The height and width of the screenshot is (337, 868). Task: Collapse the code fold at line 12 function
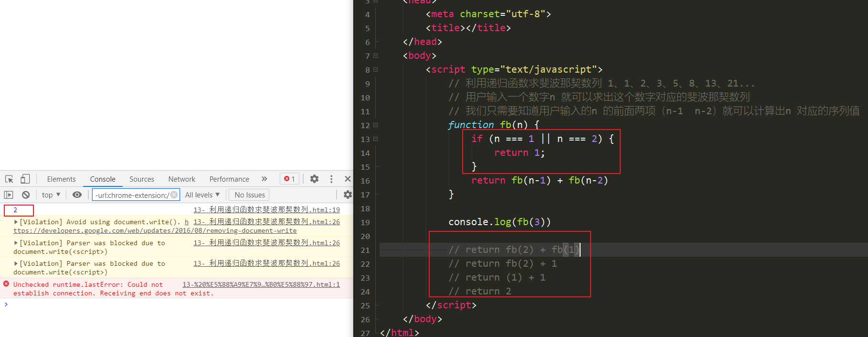coord(375,125)
